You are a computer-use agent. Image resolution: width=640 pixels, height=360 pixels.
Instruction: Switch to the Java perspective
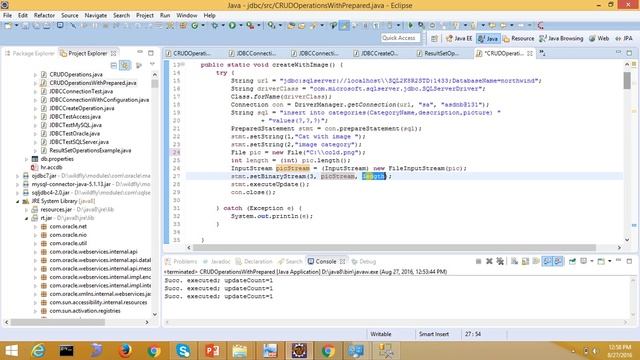point(488,38)
